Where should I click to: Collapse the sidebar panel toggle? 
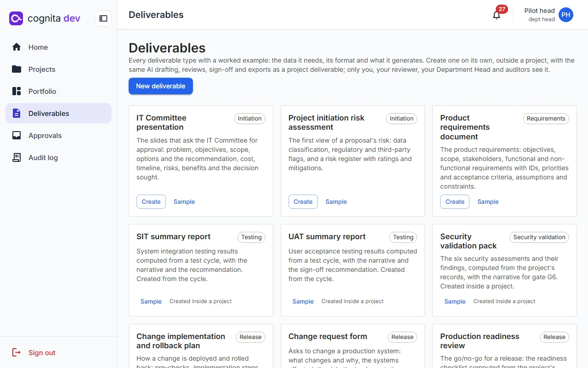click(103, 18)
